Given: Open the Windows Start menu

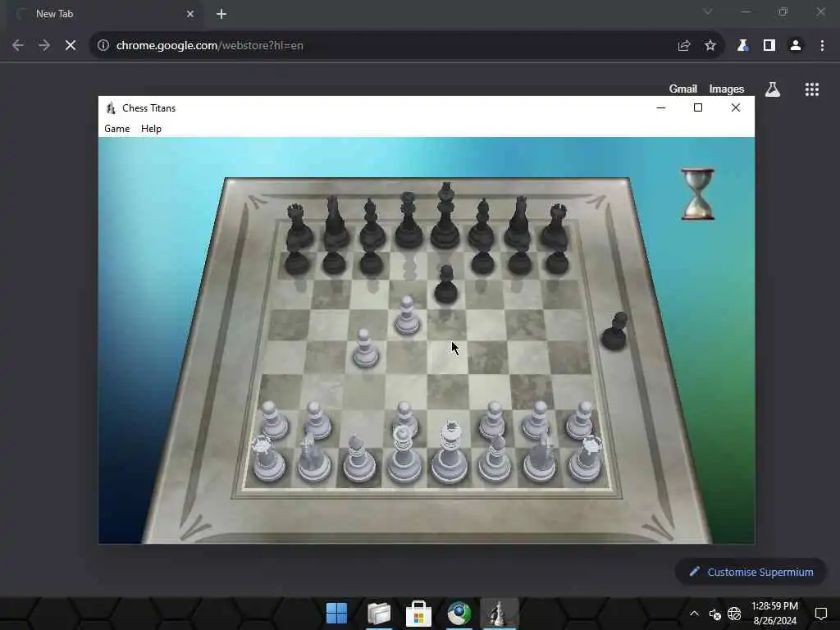Looking at the screenshot, I should click(336, 614).
